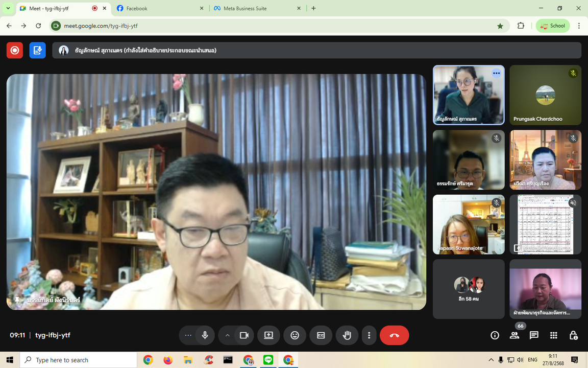The image size is (588, 368).
Task: Leave the call with the red hang-up button
Action: [394, 335]
